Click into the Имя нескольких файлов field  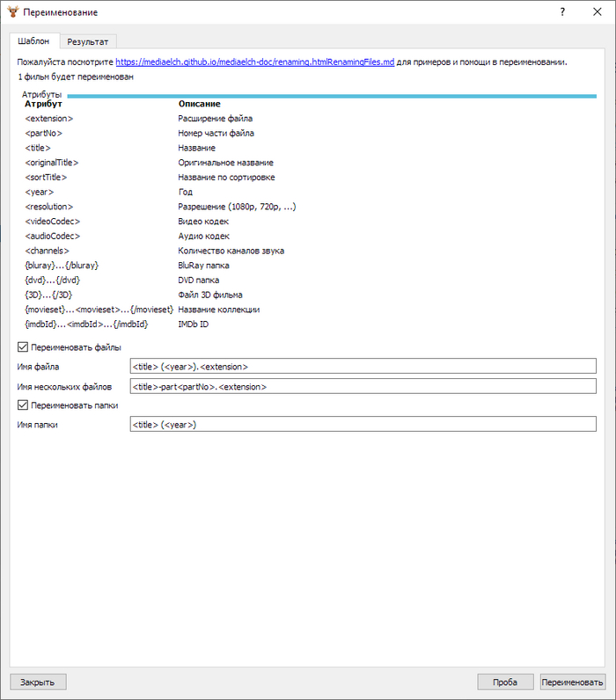(x=363, y=386)
